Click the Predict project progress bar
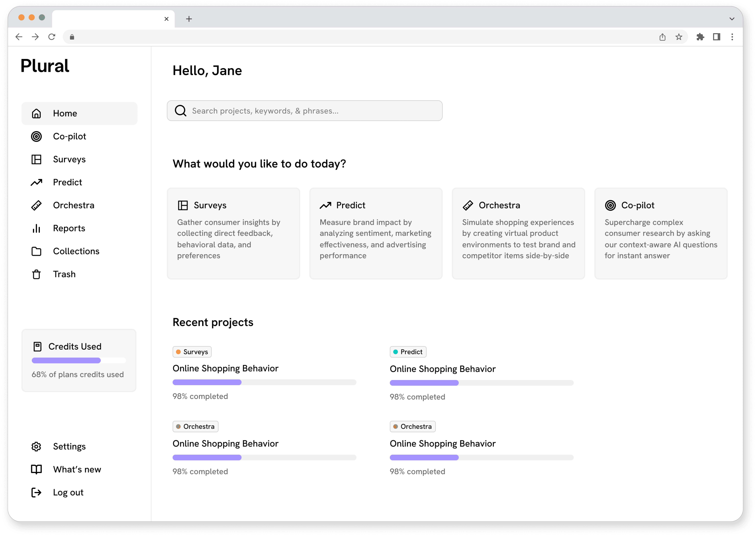The image size is (756, 536). pyautogui.click(x=482, y=383)
